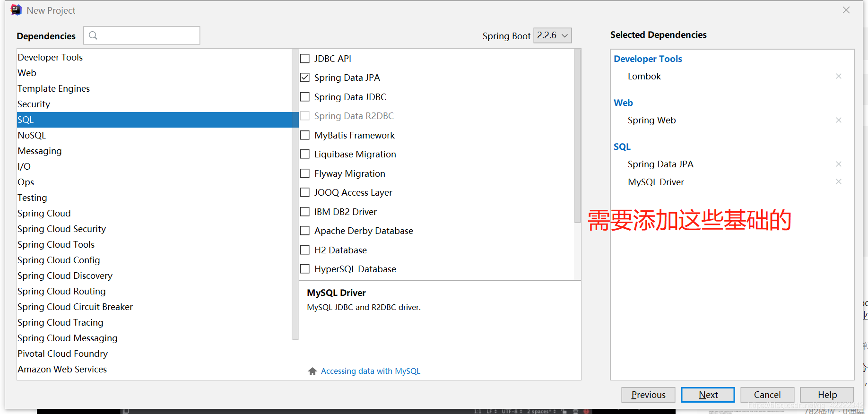Screen dimensions: 868x414
Task: Open Amazon Web Services category
Action: [x=154, y=369]
